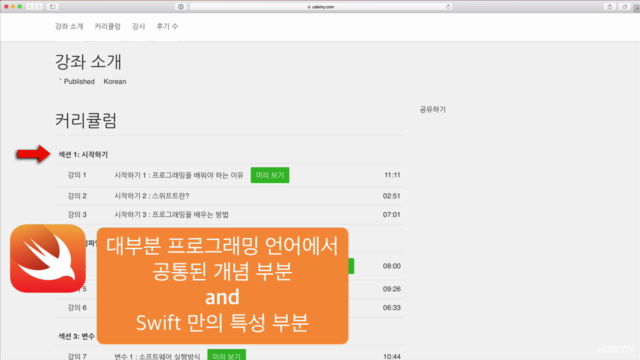
Task: Open the 강좌 소개 tab
Action: click(69, 27)
